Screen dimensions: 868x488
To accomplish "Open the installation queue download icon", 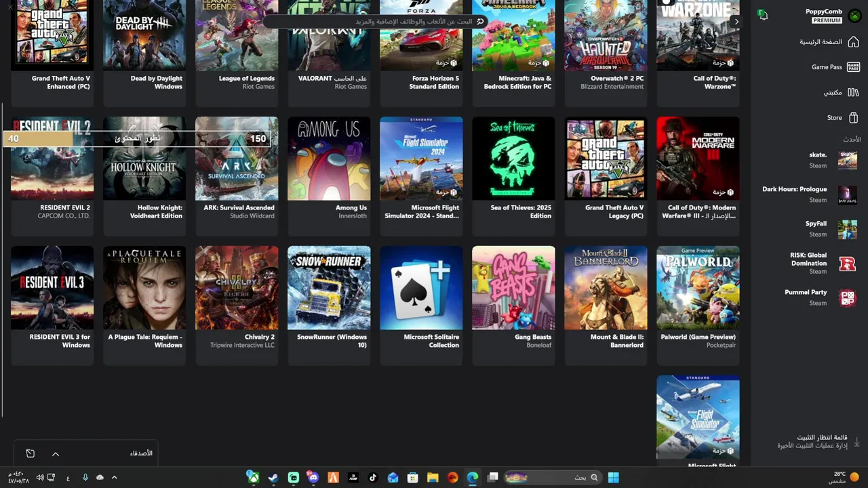I will (856, 441).
